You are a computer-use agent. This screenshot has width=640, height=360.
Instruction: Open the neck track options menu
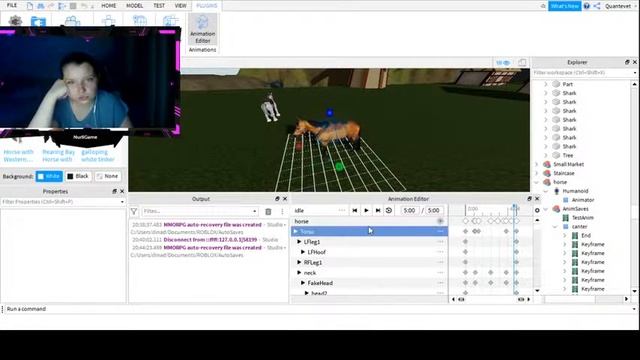point(440,273)
